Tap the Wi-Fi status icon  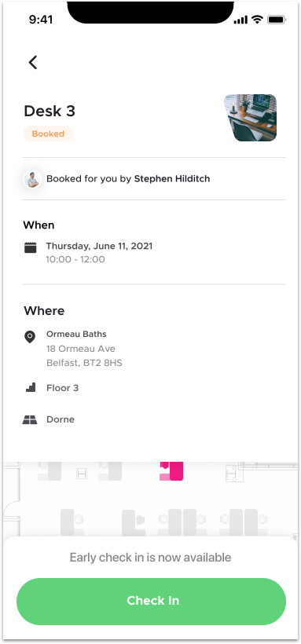pyautogui.click(x=258, y=20)
